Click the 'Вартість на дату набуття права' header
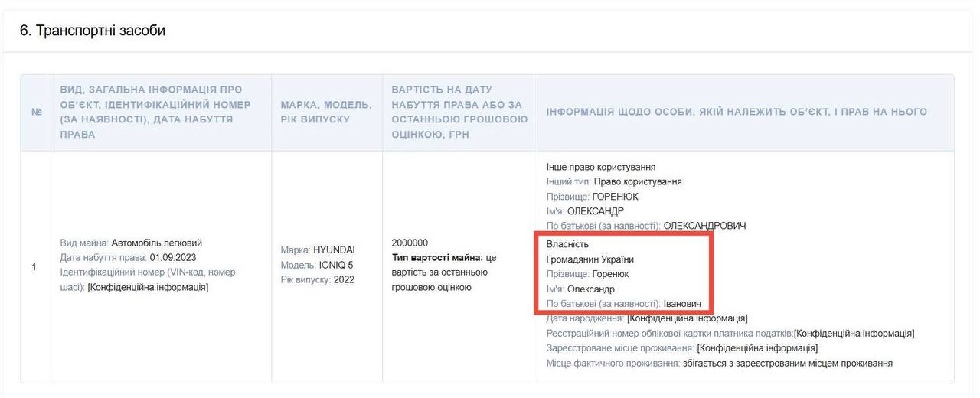This screenshot has width=980, height=398. pyautogui.click(x=459, y=112)
